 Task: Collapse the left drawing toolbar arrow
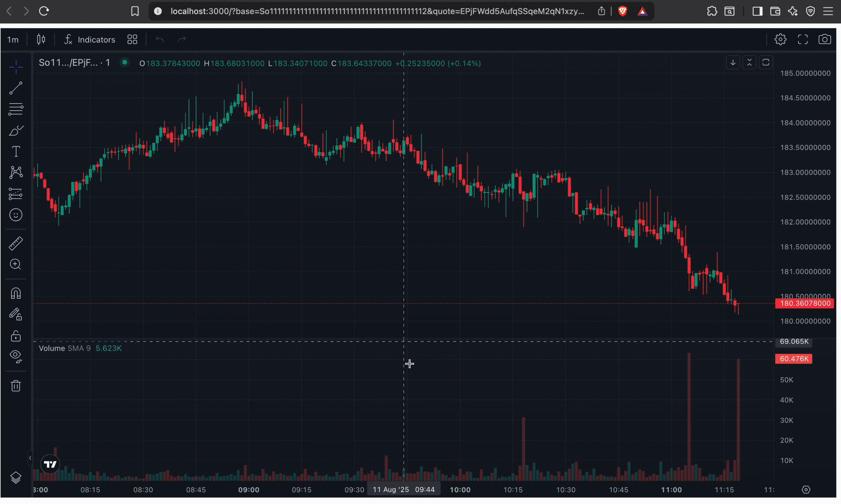tap(30, 458)
